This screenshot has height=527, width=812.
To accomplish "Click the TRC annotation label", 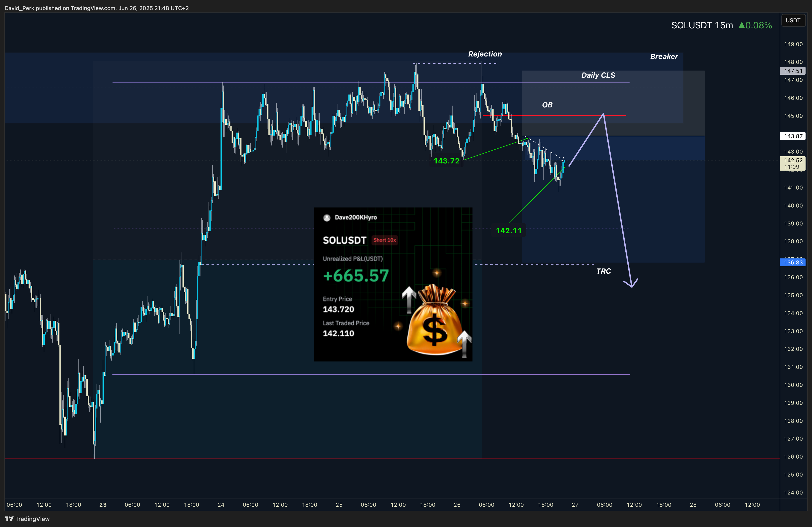I will [x=603, y=271].
